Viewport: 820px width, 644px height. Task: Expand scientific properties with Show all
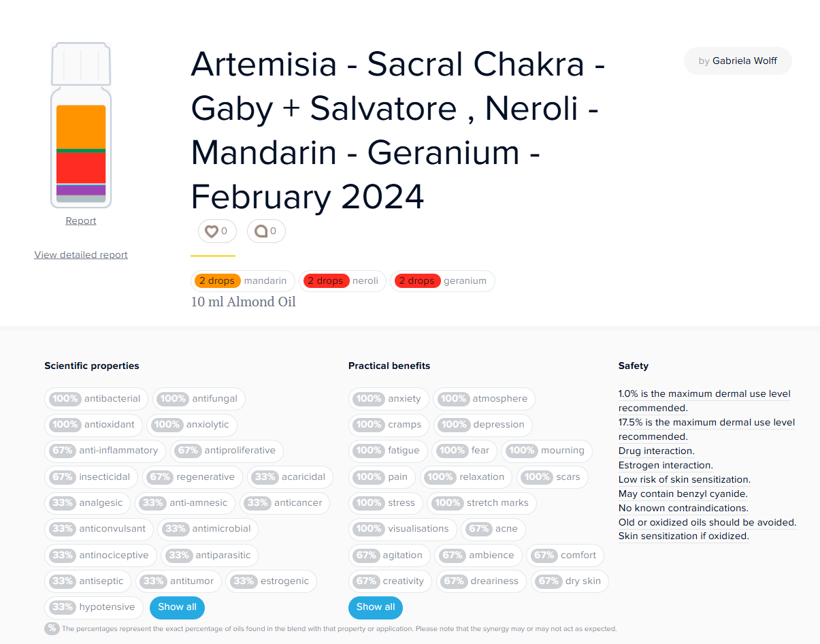[177, 607]
